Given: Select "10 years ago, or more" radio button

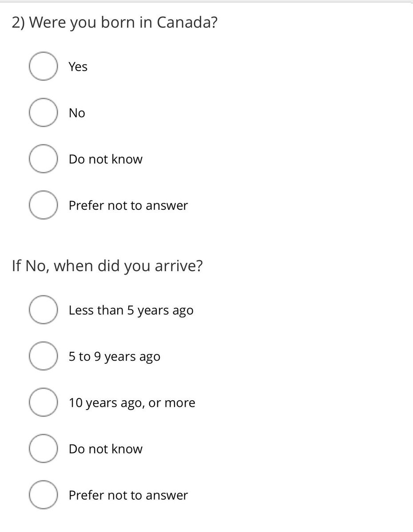Looking at the screenshot, I should pyautogui.click(x=43, y=402).
